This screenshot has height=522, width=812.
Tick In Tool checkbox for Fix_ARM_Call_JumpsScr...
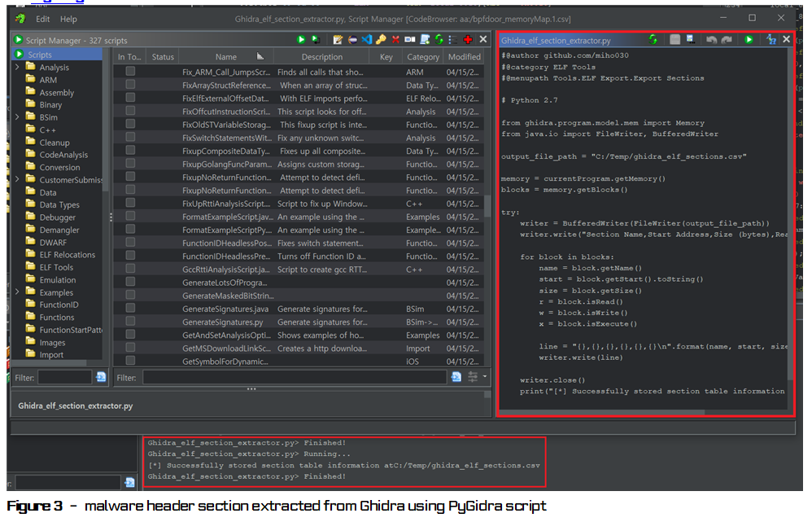click(x=130, y=72)
